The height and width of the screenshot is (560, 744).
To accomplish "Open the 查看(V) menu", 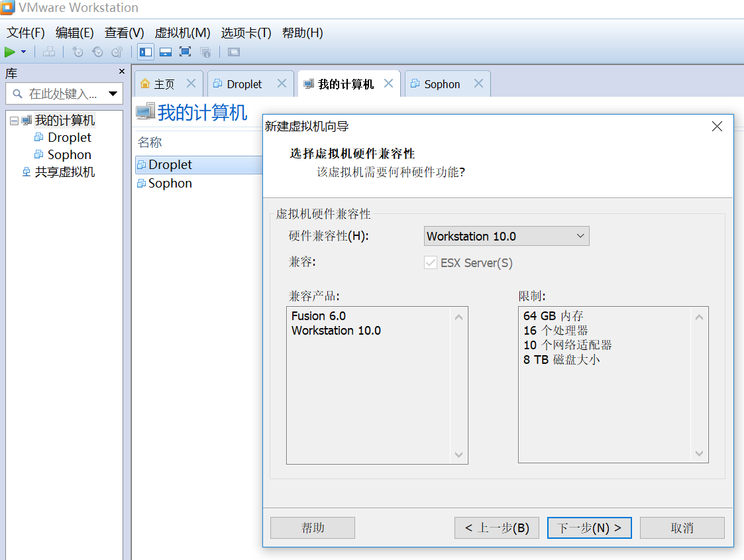I will [125, 32].
